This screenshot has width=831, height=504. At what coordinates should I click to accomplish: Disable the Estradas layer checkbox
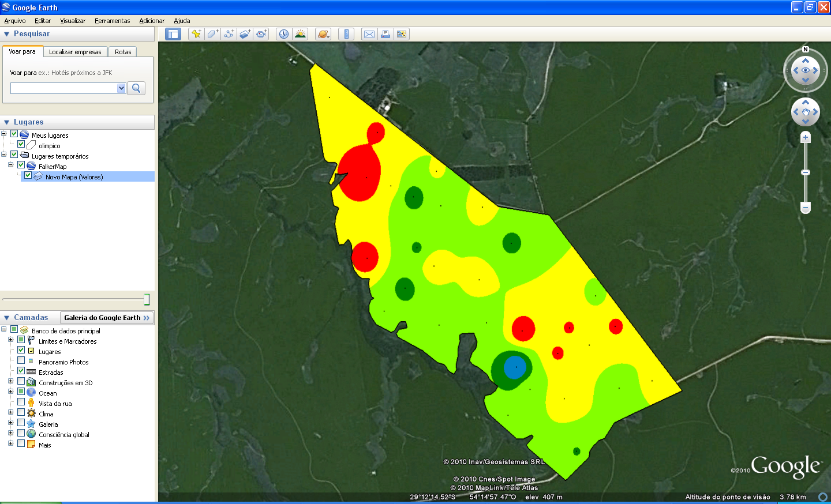(21, 371)
